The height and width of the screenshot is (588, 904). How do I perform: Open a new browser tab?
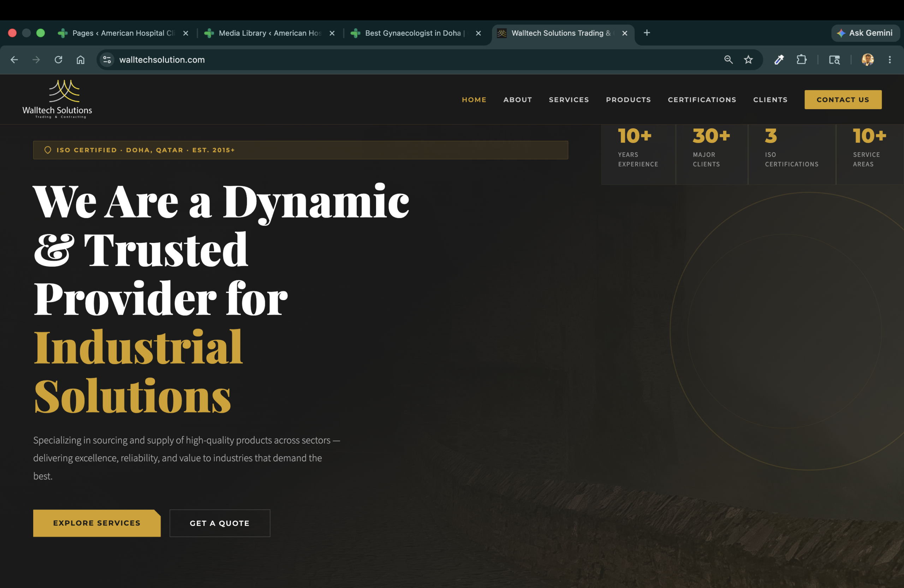tap(647, 33)
